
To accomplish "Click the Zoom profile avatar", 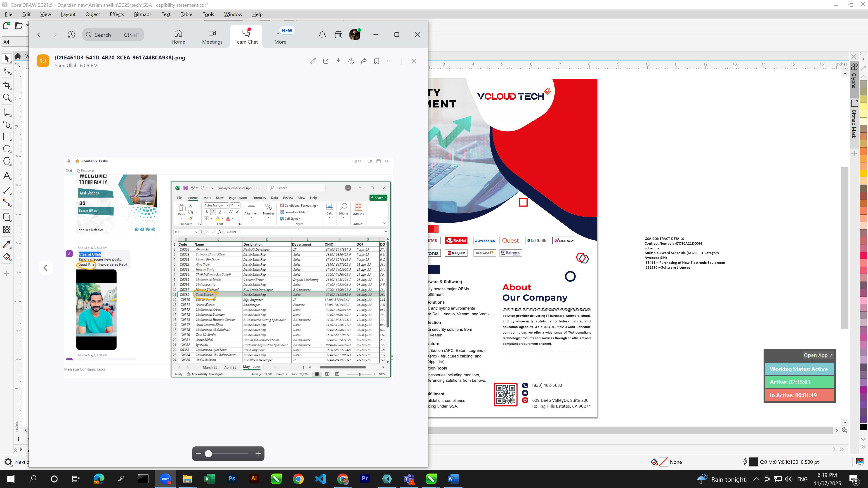I will pyautogui.click(x=355, y=35).
